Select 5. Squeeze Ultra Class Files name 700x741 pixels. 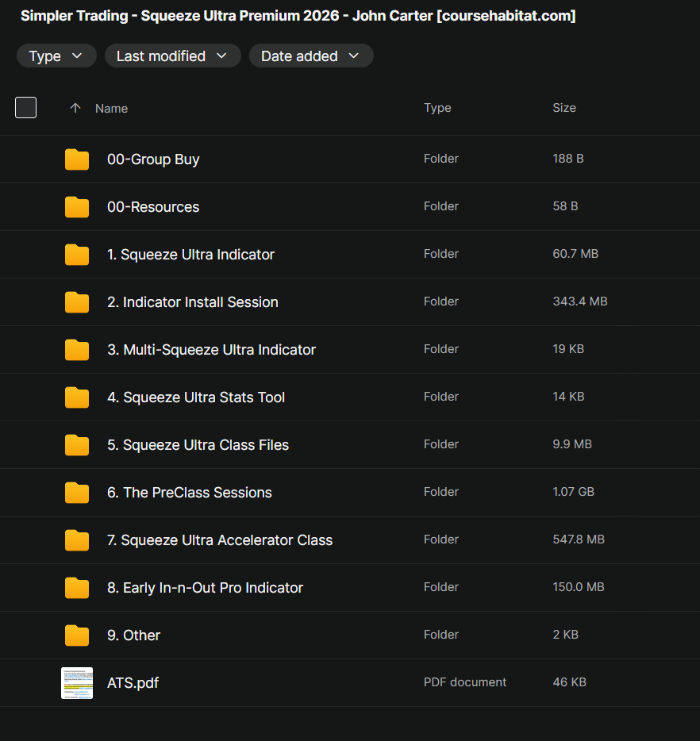coord(198,445)
